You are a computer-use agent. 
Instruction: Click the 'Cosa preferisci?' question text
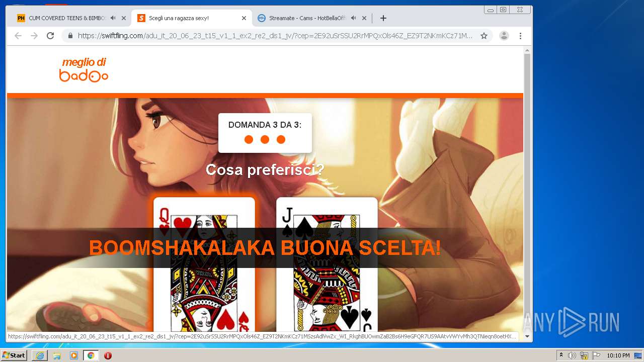click(265, 169)
